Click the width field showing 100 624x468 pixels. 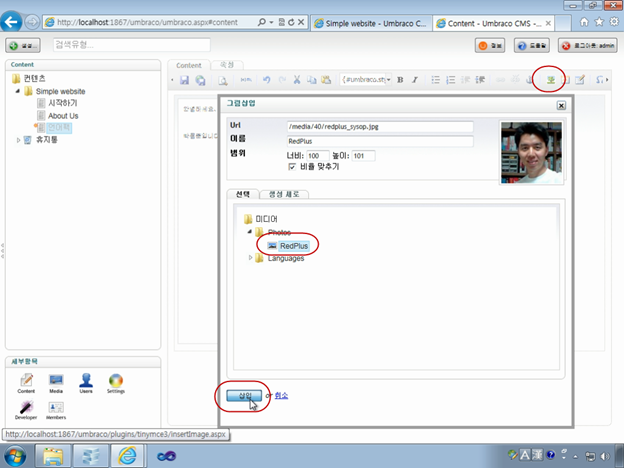pyautogui.click(x=318, y=156)
